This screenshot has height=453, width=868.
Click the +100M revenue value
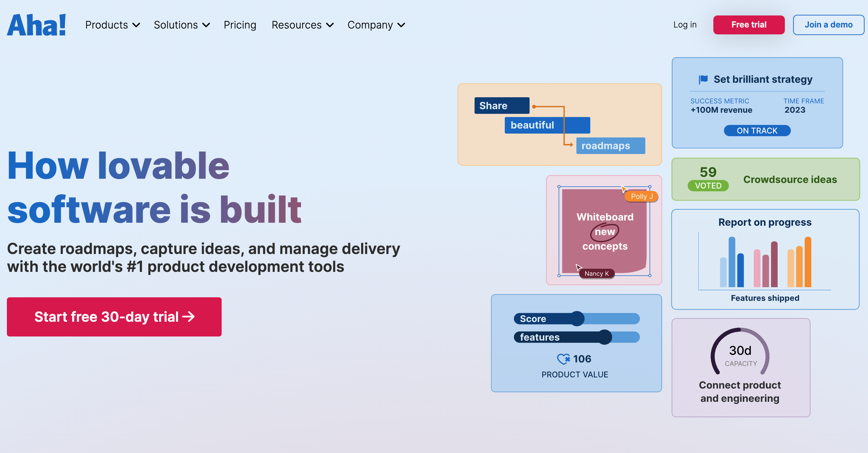pyautogui.click(x=721, y=110)
